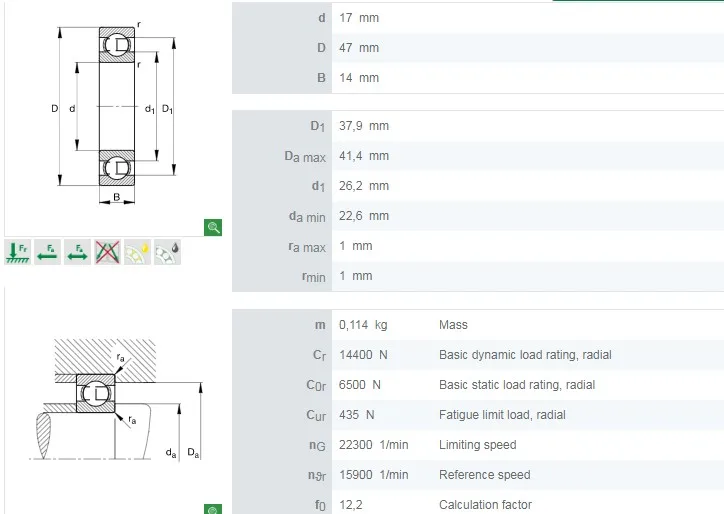Image resolution: width=724 pixels, height=514 pixels.
Task: Click the Reference speed label
Action: (486, 475)
